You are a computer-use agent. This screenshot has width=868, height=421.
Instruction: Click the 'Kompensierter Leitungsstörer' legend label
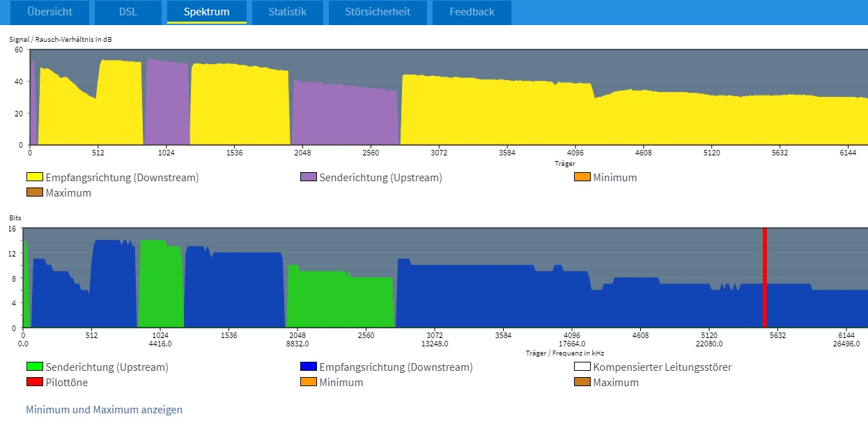[x=662, y=367]
